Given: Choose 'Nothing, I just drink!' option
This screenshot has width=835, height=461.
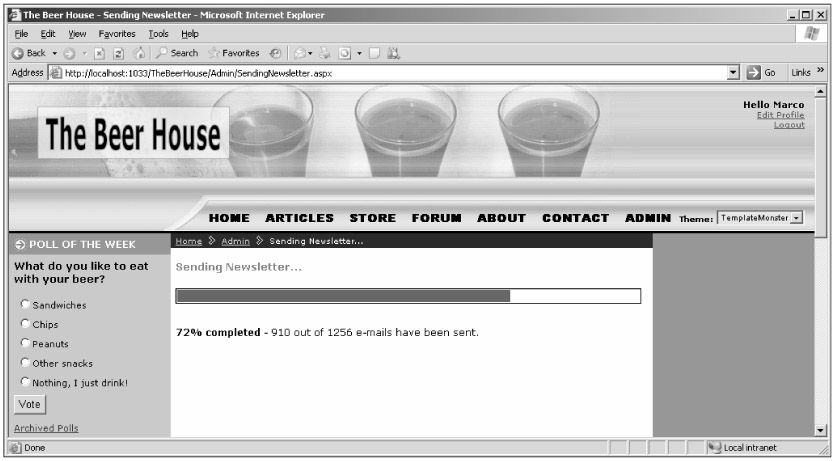Looking at the screenshot, I should point(24,382).
